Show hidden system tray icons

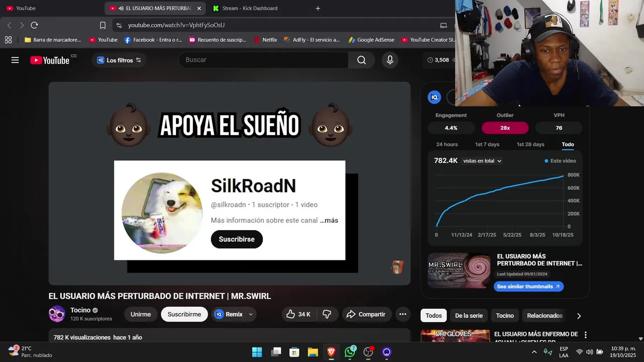pos(534,352)
